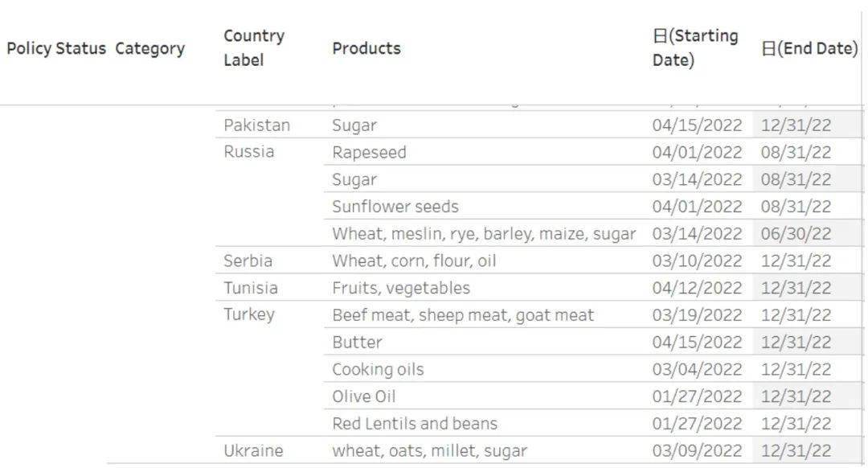Screen dimensions: 868x468
Task: Click the Russia country label
Action: (248, 152)
